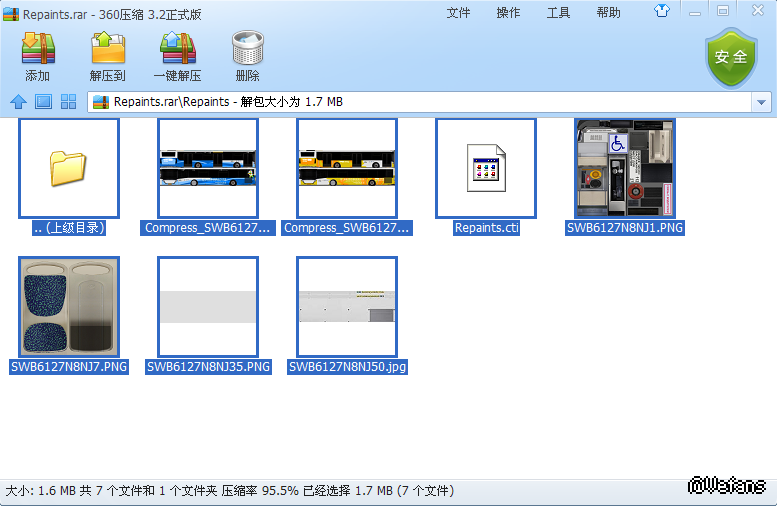The height and width of the screenshot is (506, 777).
Task: Open the 工具 menu
Action: pyautogui.click(x=558, y=12)
